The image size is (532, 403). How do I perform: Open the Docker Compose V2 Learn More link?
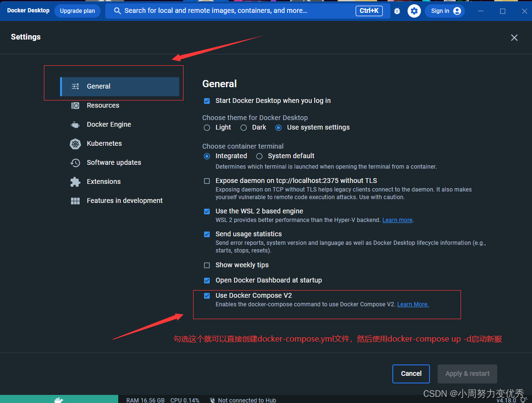click(x=413, y=304)
